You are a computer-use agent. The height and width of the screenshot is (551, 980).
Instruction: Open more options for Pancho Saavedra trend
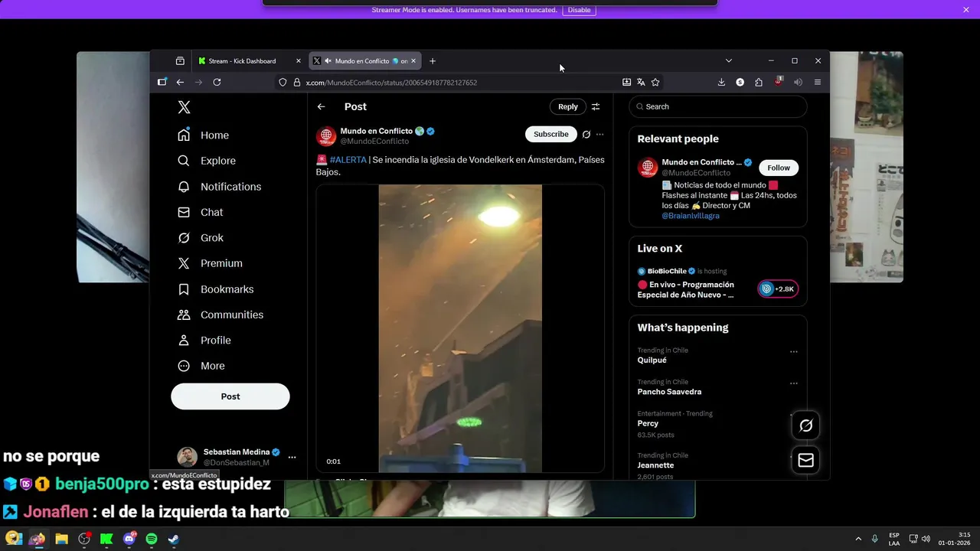[x=793, y=383]
